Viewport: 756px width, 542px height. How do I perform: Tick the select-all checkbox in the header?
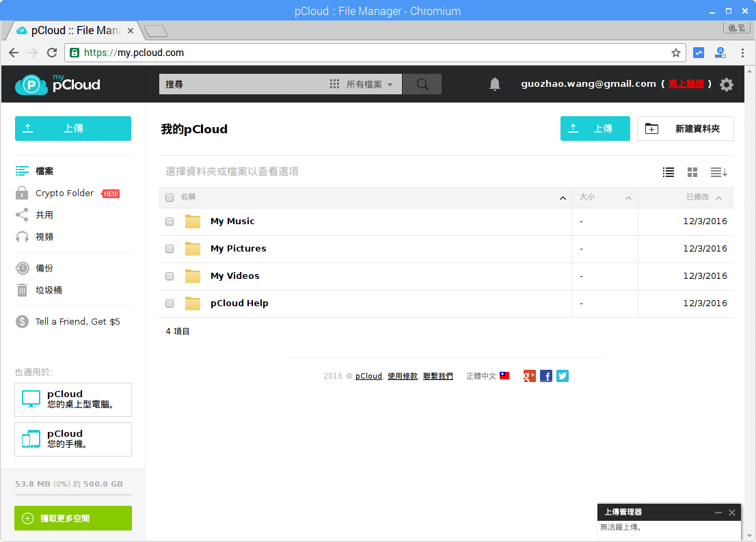169,198
